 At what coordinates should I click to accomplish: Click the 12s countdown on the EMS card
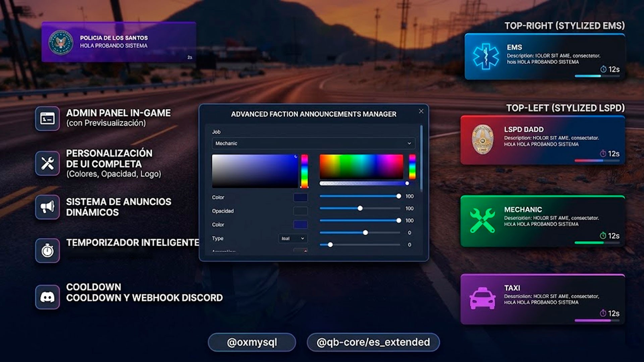614,69
